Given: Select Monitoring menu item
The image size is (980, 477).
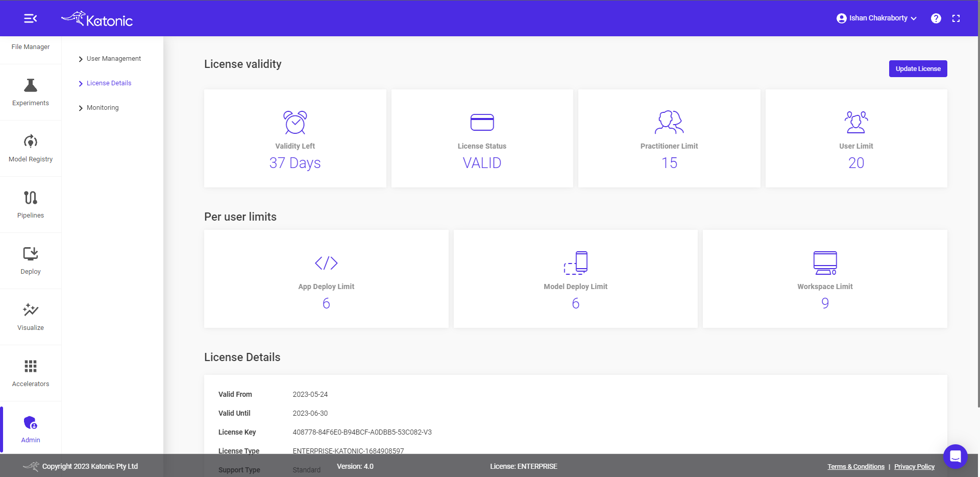Looking at the screenshot, I should [x=103, y=108].
